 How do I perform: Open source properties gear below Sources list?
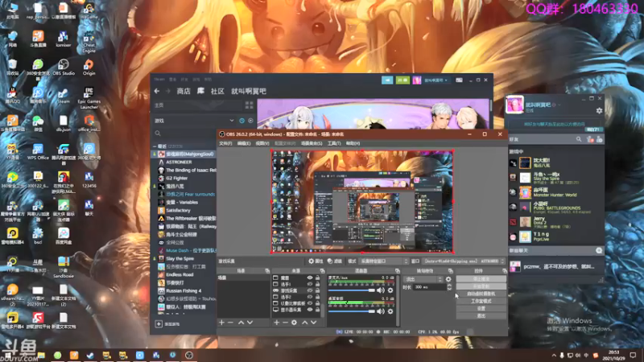(x=294, y=323)
